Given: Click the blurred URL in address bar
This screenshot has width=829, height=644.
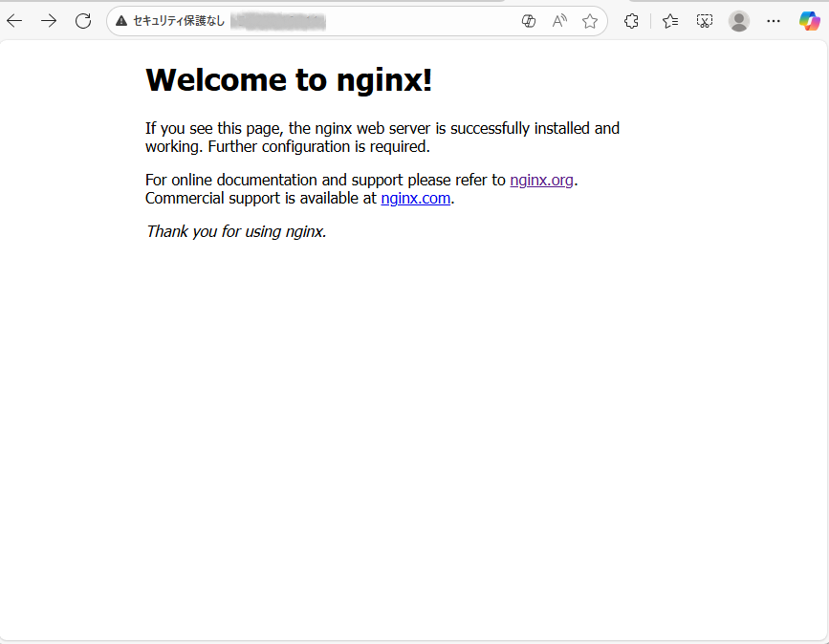Looking at the screenshot, I should [x=278, y=21].
